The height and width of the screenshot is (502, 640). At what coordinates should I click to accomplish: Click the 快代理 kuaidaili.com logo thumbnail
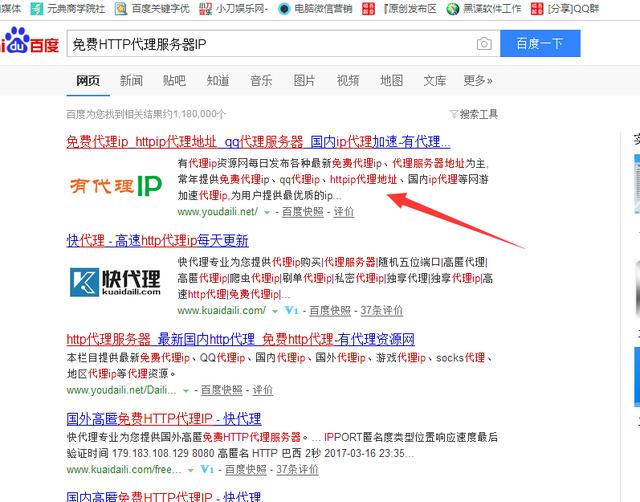[x=116, y=282]
